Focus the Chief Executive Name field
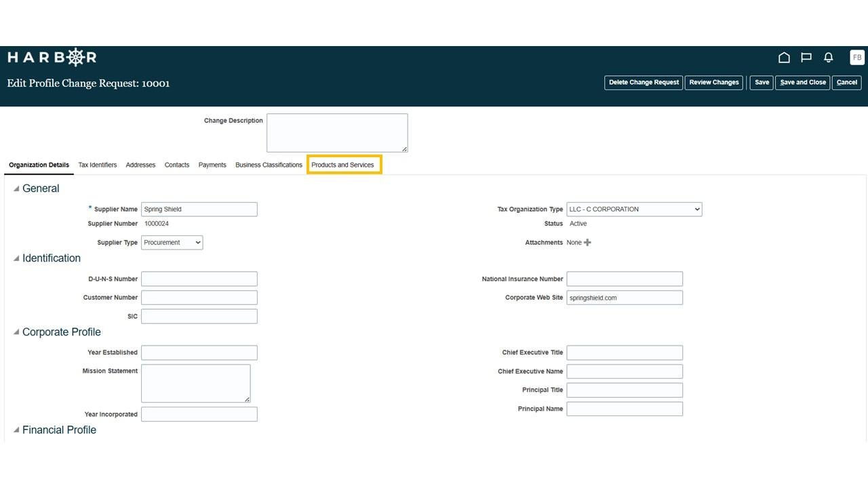Screen dimensions: 868x488 pos(625,371)
